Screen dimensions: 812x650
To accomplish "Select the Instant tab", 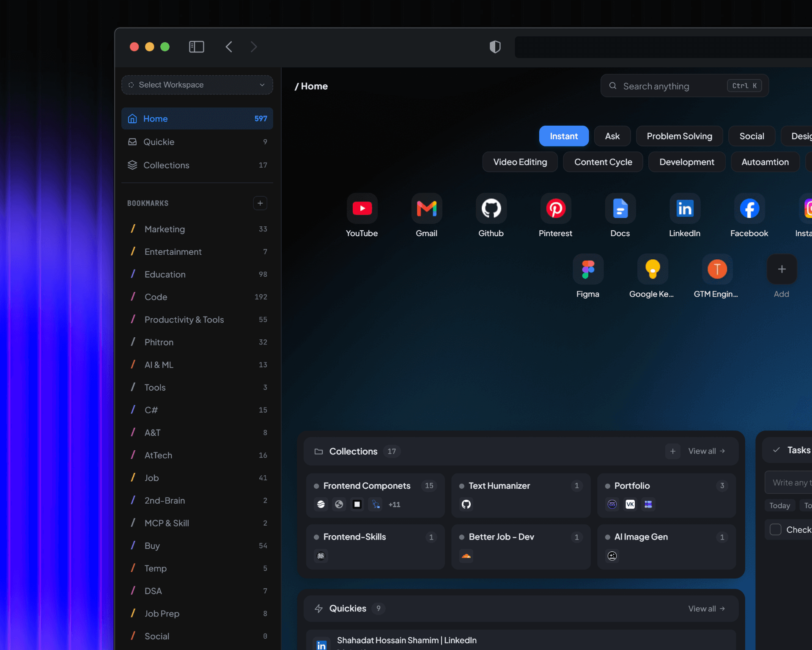I will point(564,136).
